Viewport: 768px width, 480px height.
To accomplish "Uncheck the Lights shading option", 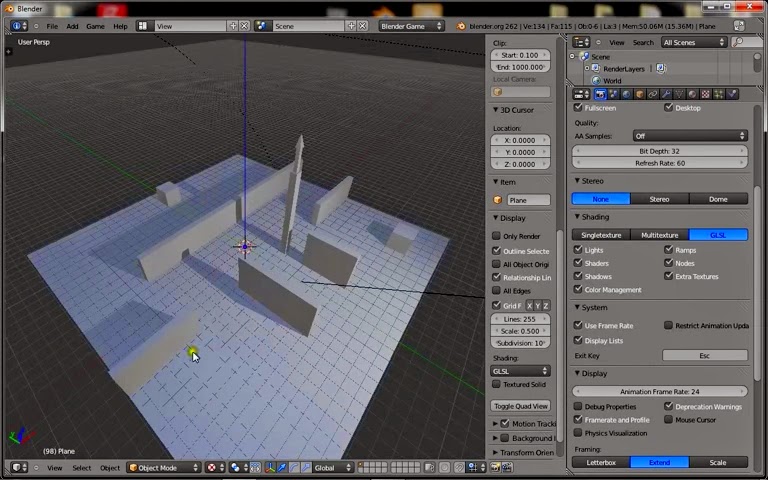I will pos(578,250).
